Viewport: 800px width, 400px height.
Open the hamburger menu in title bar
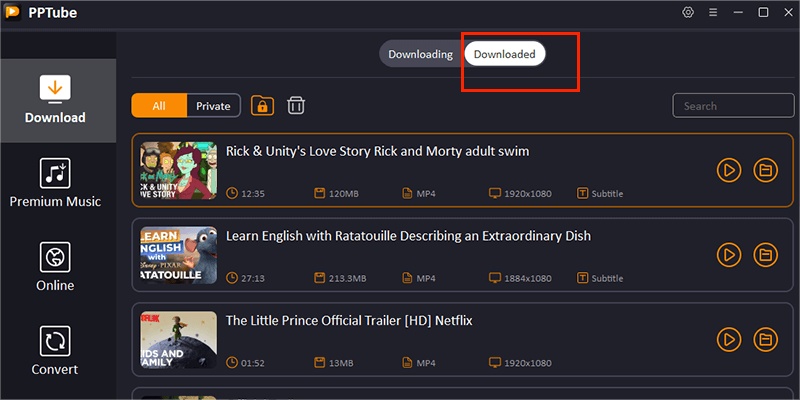(713, 12)
